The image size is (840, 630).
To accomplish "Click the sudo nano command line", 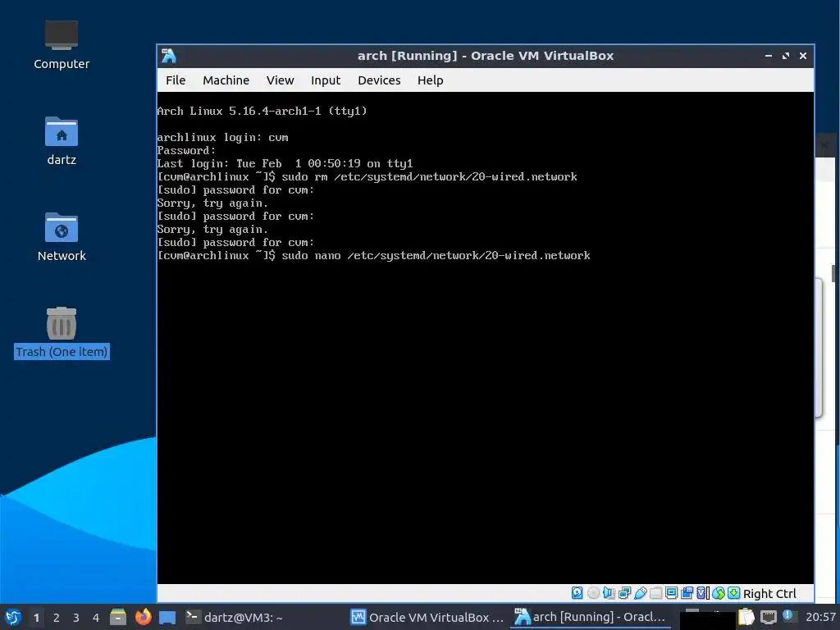I will (x=374, y=256).
